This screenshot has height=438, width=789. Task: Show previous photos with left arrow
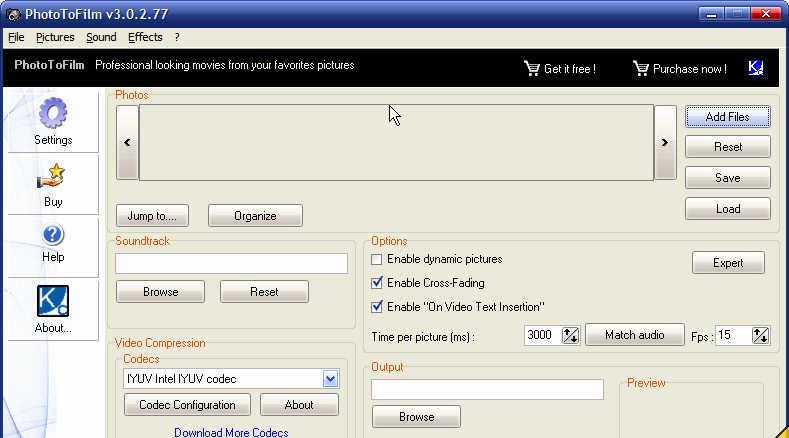coord(127,142)
